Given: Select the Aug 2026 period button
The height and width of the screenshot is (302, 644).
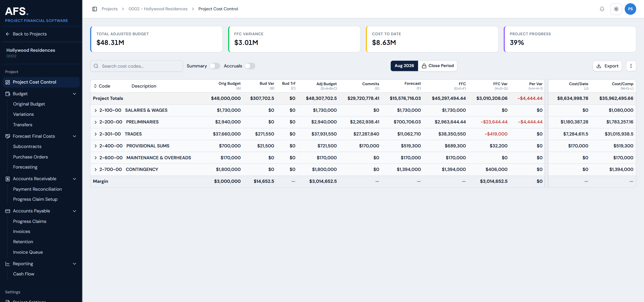Looking at the screenshot, I should click(404, 66).
